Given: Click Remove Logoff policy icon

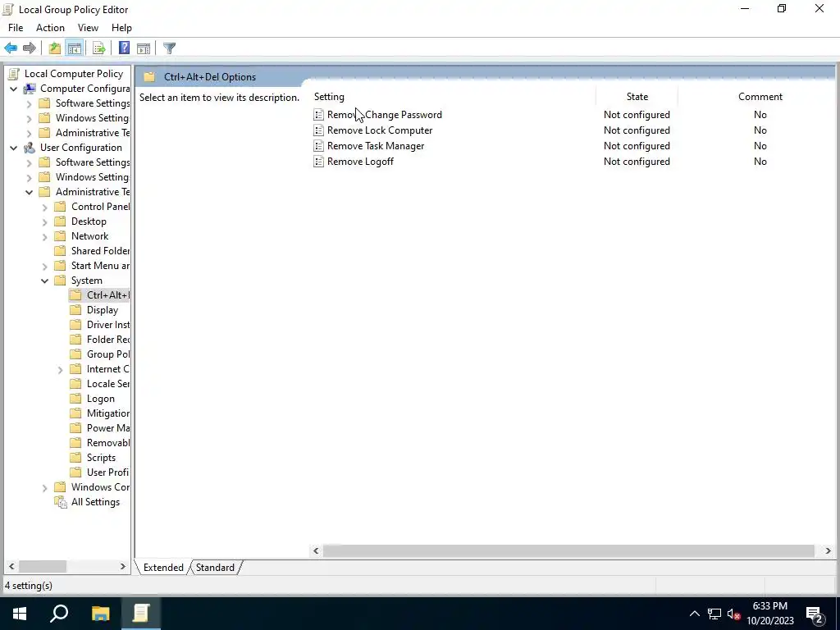Looking at the screenshot, I should (319, 162).
